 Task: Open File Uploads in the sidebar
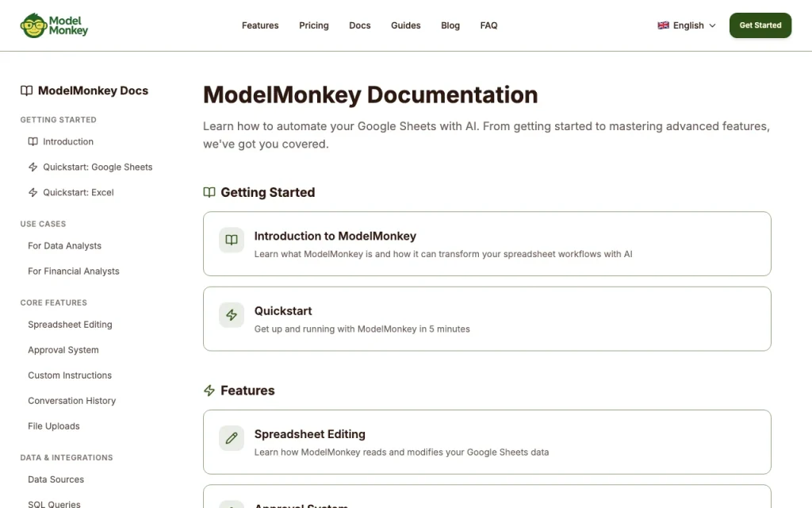pos(54,426)
